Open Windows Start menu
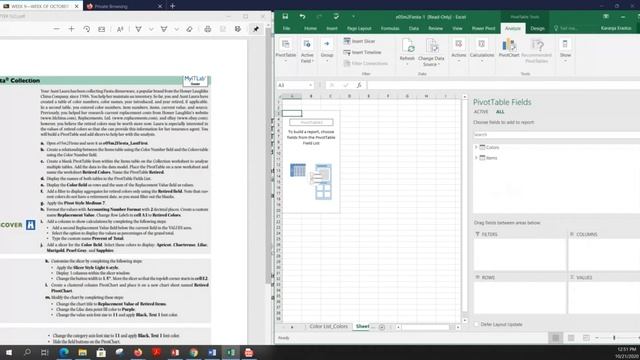Viewport: 640px width, 360px height. click(9, 352)
